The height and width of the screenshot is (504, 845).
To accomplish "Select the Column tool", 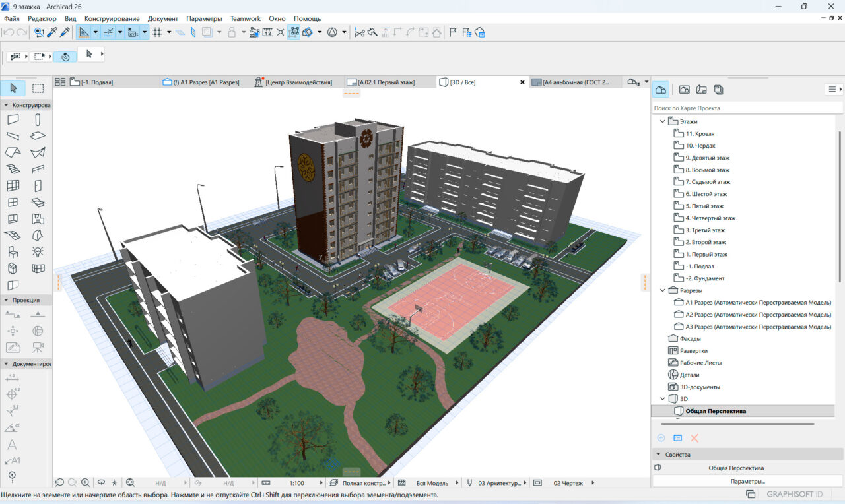I will pyautogui.click(x=38, y=119).
